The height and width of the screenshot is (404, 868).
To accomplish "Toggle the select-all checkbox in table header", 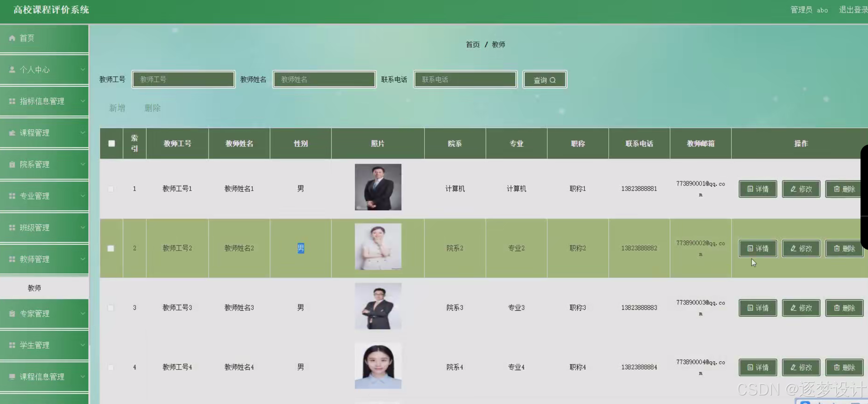I will (x=112, y=144).
